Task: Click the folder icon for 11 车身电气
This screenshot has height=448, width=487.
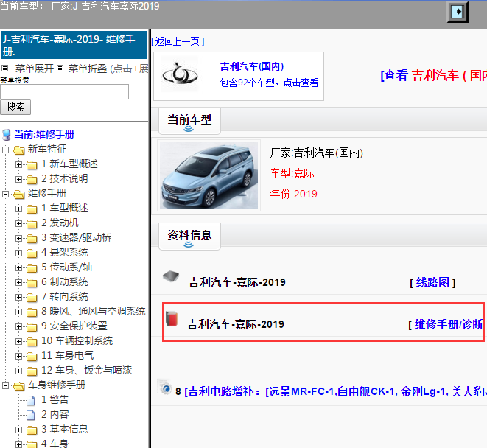Action: (x=32, y=356)
